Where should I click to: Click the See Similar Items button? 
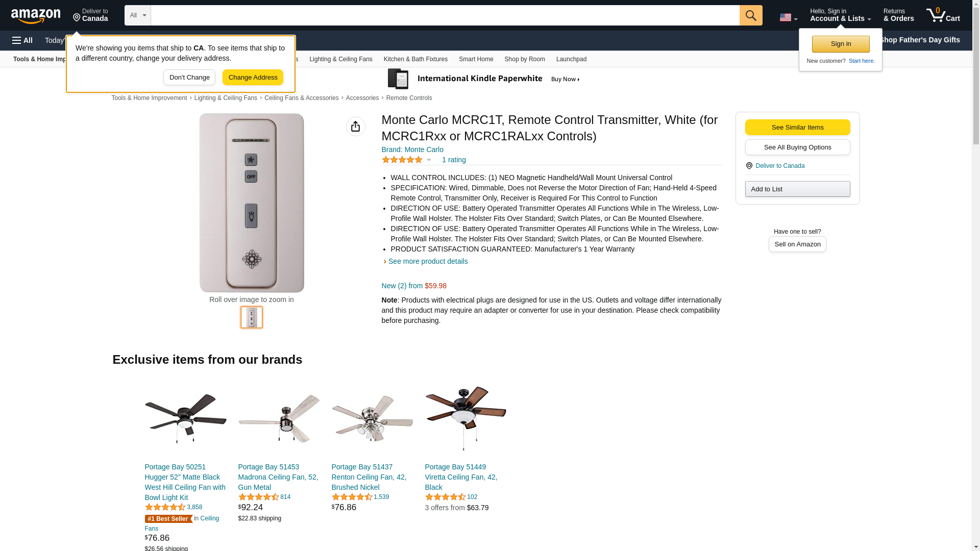[x=797, y=128]
